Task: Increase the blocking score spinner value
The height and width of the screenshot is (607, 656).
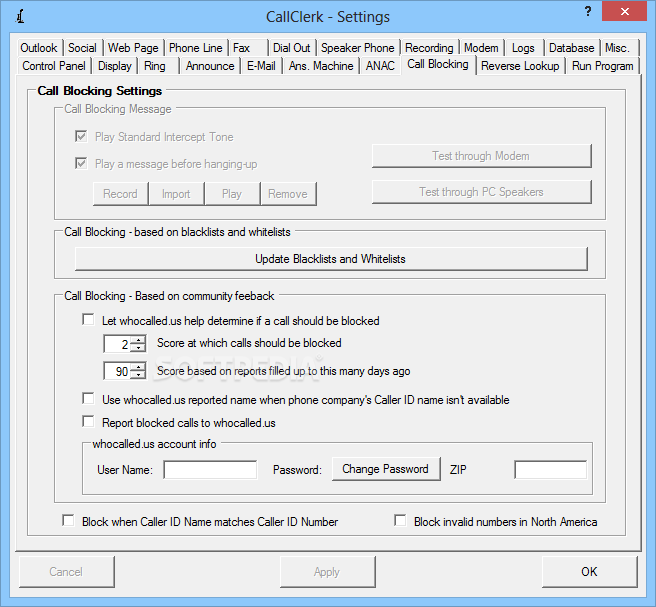Action: (x=138, y=340)
